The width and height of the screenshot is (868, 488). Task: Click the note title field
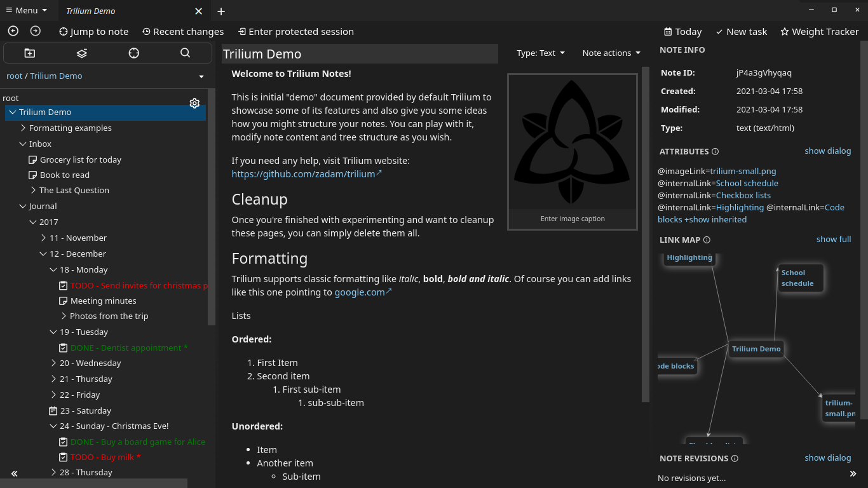[360, 54]
